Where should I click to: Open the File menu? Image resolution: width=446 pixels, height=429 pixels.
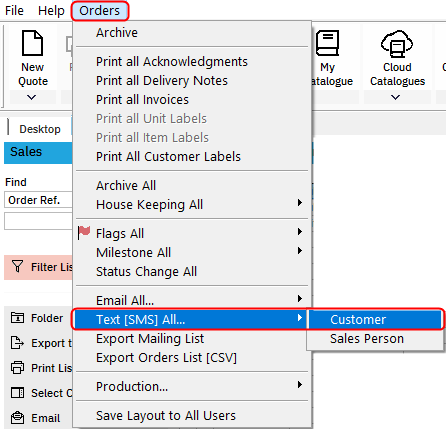click(14, 11)
